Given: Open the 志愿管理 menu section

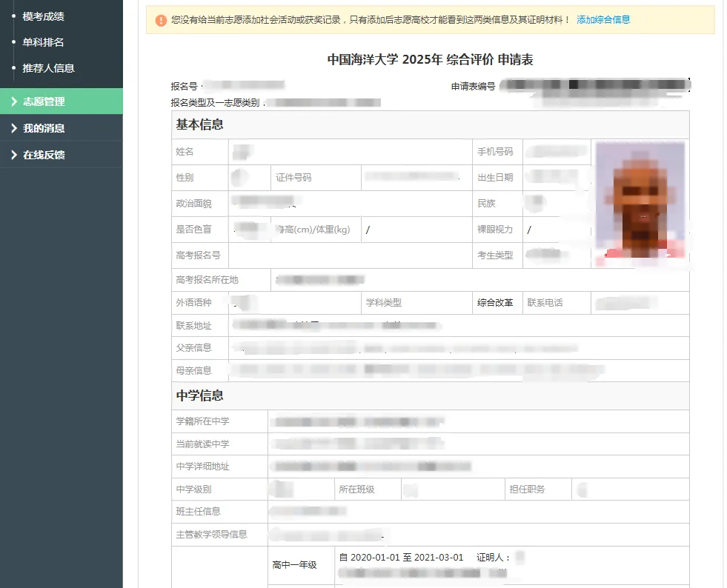Looking at the screenshot, I should 62,101.
